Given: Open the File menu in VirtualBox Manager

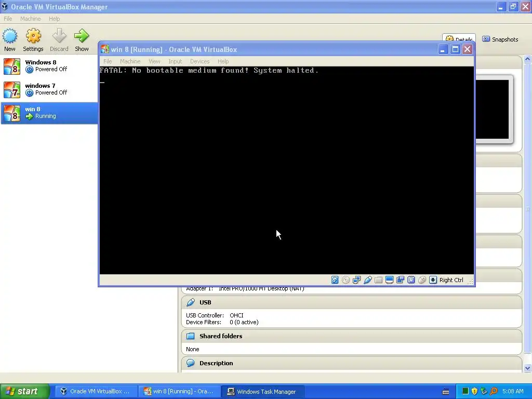Looking at the screenshot, I should pyautogui.click(x=8, y=19).
